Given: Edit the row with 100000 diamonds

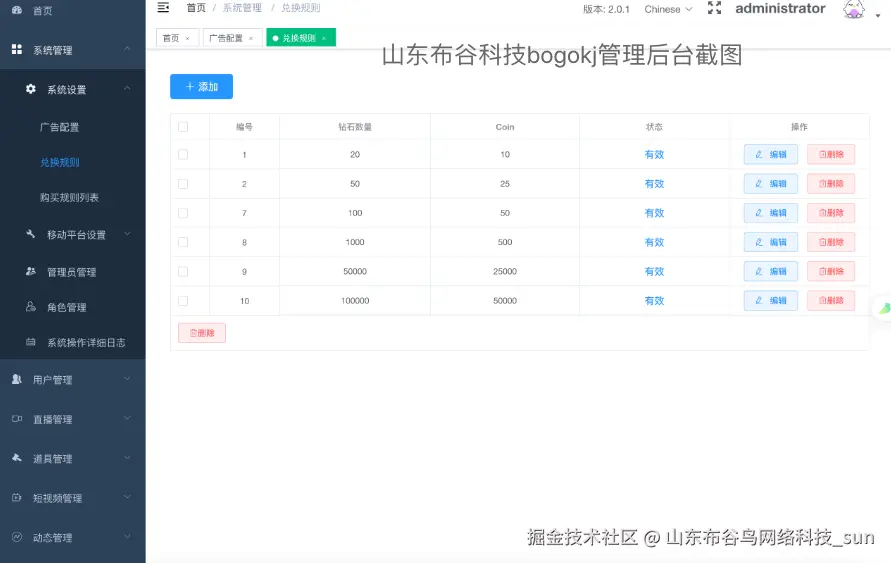Looking at the screenshot, I should click(771, 301).
